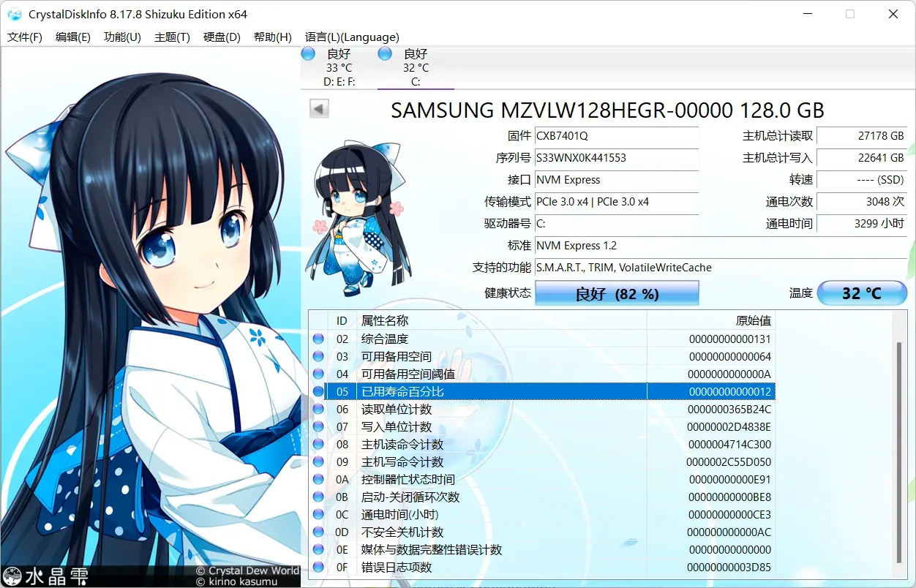Click status orb of attribute 04 可用备用空间阈值
Screen dimensions: 916x588
point(318,374)
